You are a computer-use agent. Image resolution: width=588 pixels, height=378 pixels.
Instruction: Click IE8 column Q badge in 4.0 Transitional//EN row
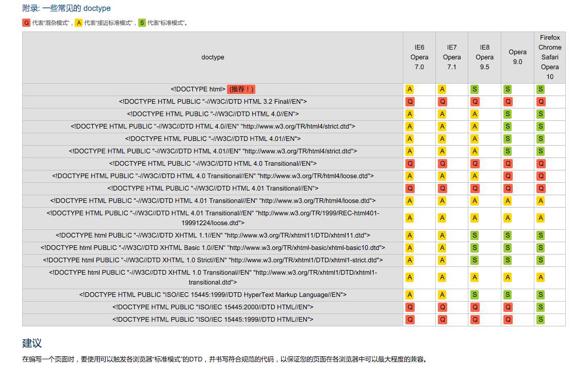click(475, 164)
